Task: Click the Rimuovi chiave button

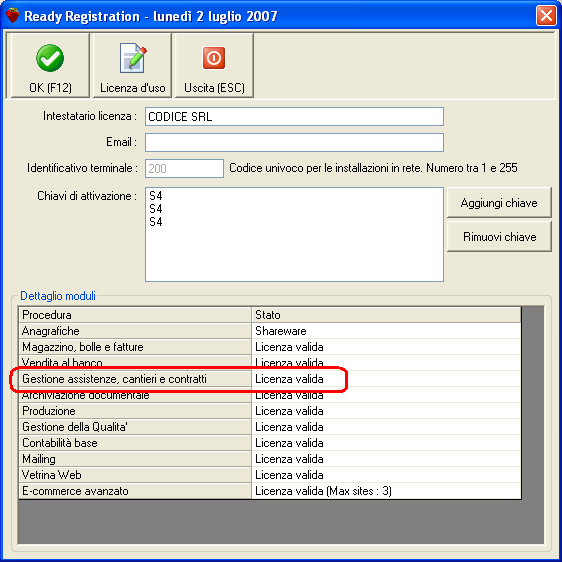Action: (x=499, y=237)
